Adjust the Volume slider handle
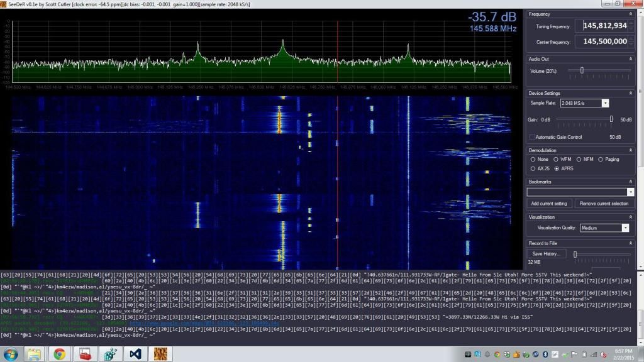The width and height of the screenshot is (644, 362). [x=582, y=70]
